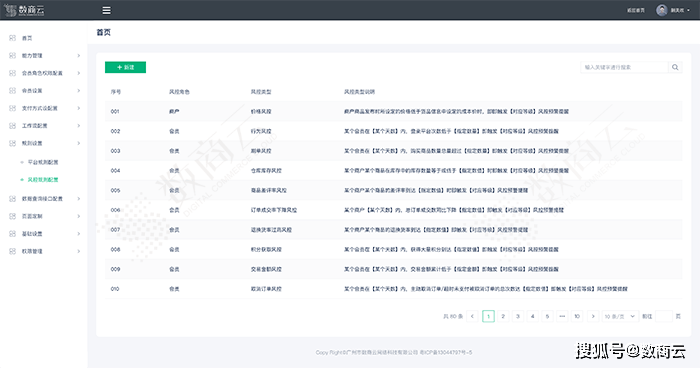Go to next page with right arrow

[x=593, y=316]
